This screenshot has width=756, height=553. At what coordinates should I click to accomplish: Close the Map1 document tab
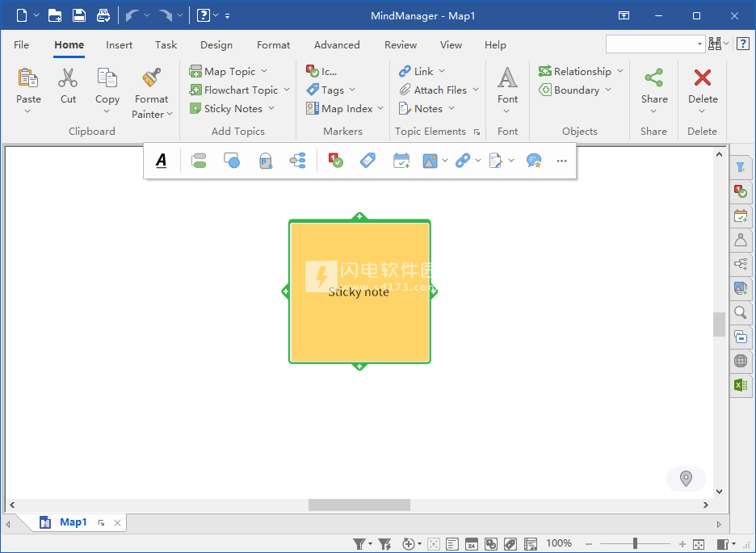pyautogui.click(x=117, y=522)
